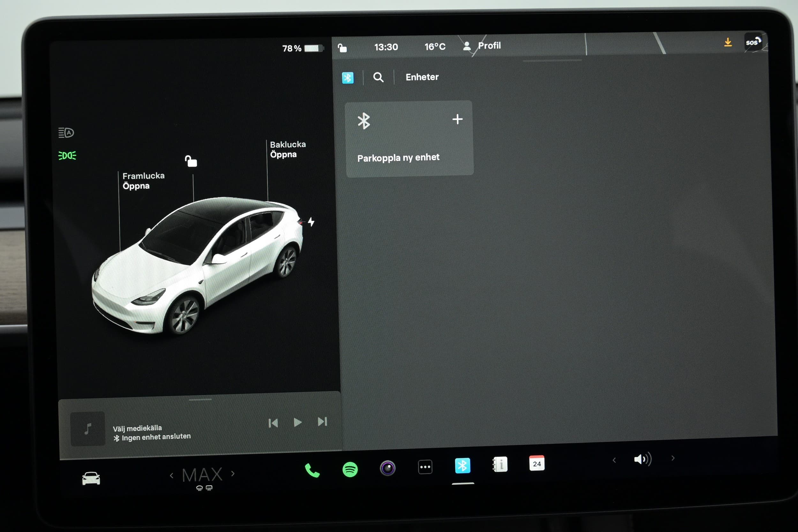Tap defrost icons below MAX

click(x=204, y=488)
